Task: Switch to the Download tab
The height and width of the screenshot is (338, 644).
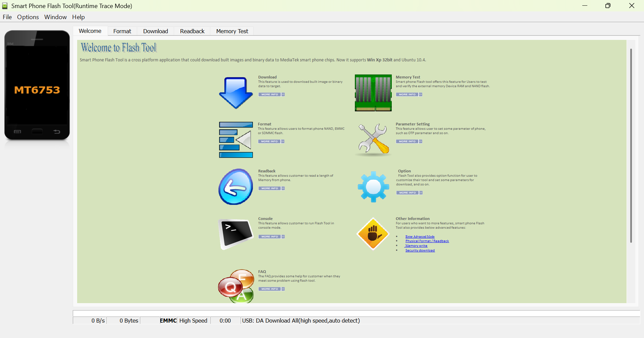Action: click(x=156, y=31)
